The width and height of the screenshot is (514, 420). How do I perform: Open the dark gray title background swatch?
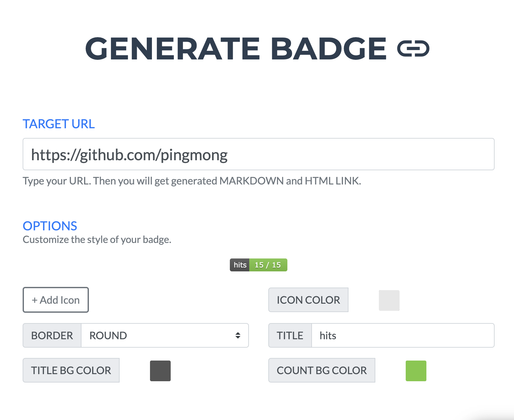(x=160, y=371)
